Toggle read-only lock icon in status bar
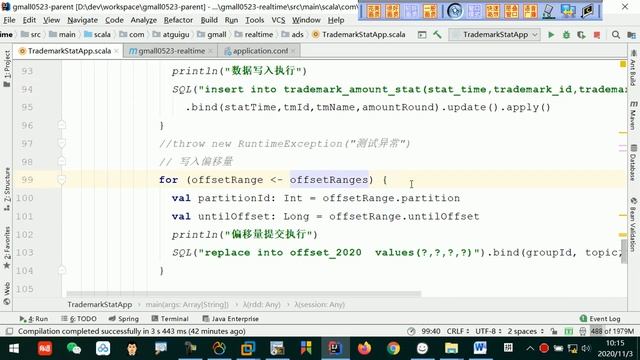The width and height of the screenshot is (640, 360). click(x=553, y=331)
